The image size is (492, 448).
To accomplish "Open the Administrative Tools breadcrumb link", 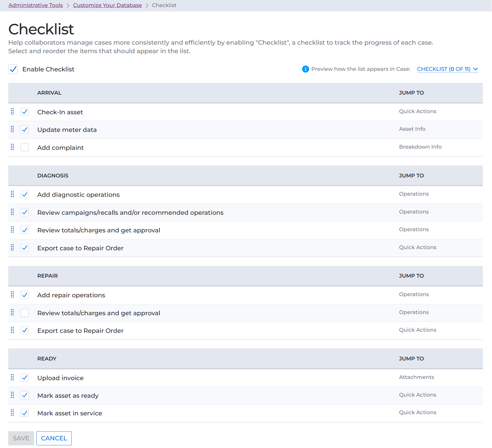I will (x=36, y=5).
